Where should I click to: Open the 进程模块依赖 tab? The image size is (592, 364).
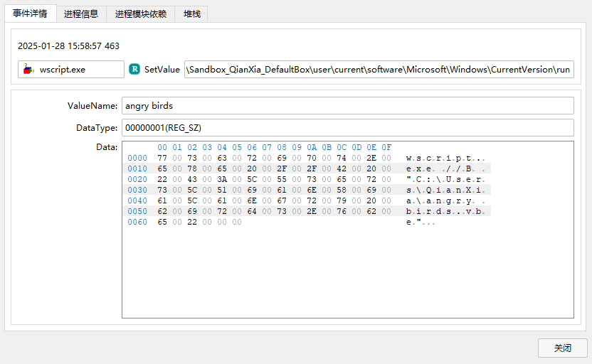coord(140,14)
